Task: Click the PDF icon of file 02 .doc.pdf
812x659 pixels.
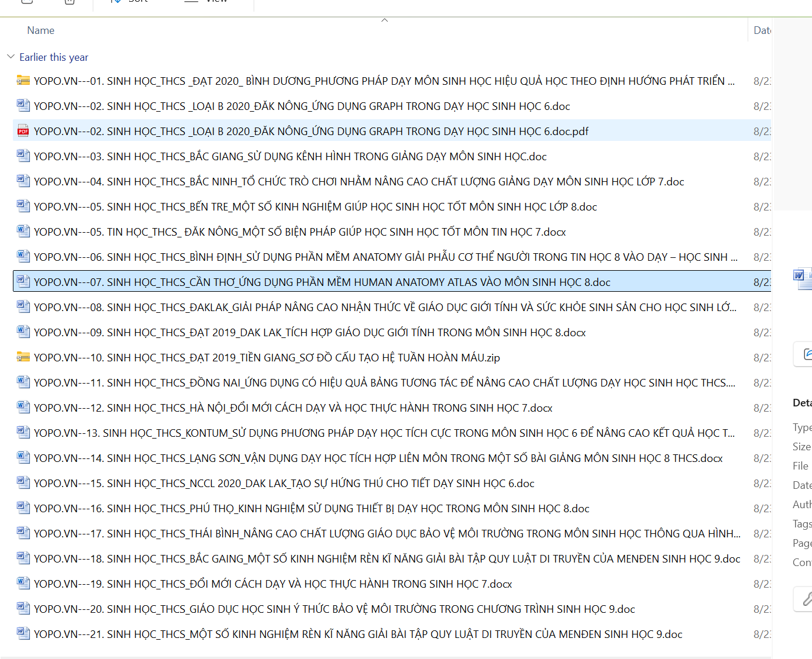Action: (x=23, y=131)
